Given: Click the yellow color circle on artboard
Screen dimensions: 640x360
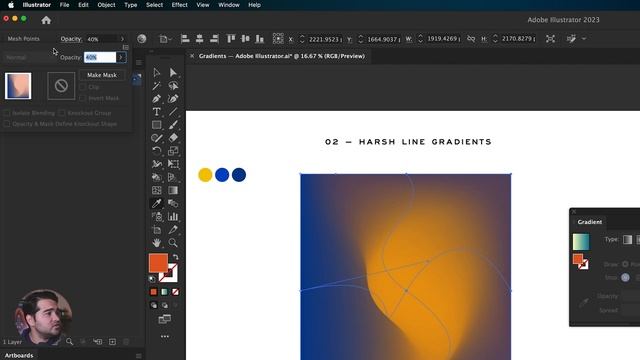Looking at the screenshot, I should (x=205, y=175).
